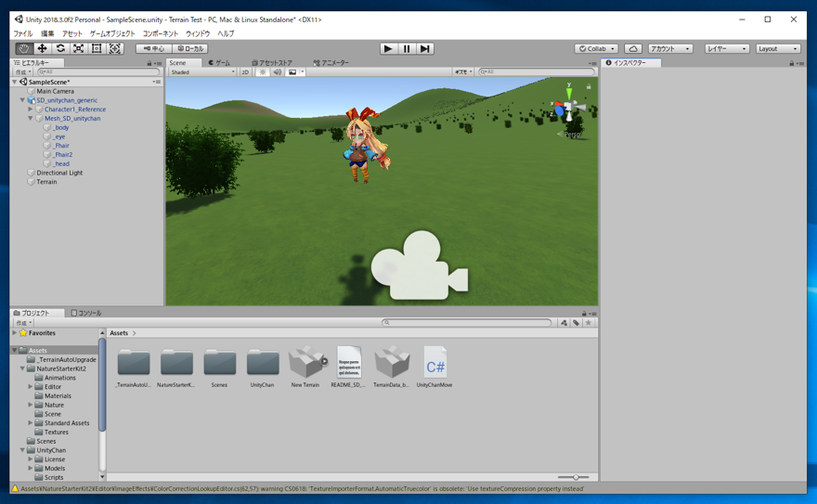Expand the Standard Assets folder
The width and height of the screenshot is (817, 504).
[x=31, y=422]
